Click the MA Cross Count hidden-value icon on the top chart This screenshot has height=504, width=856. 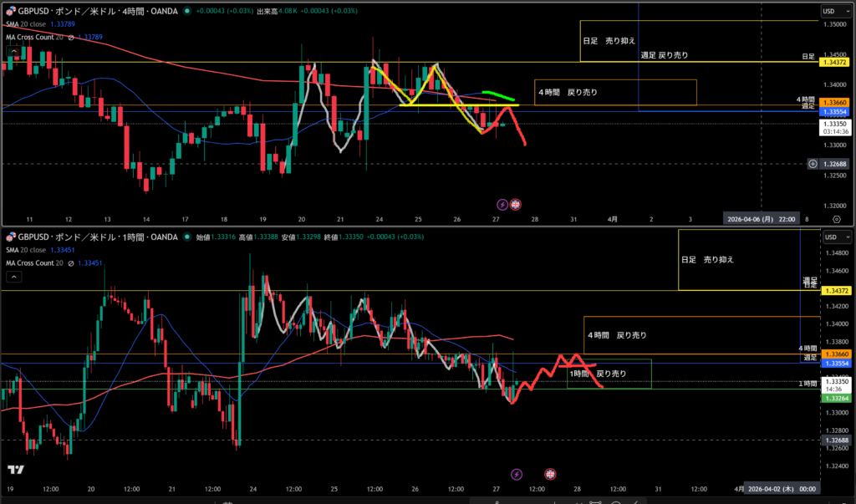click(71, 38)
